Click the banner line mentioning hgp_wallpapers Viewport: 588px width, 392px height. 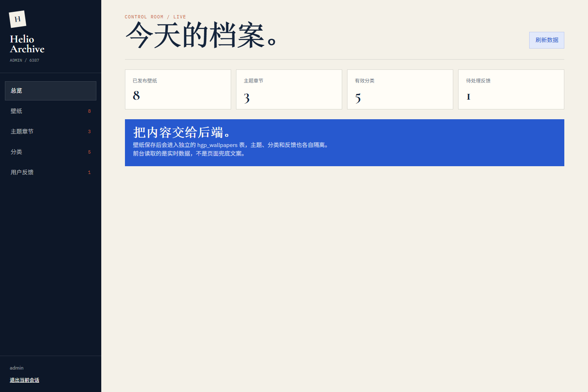coord(231,145)
